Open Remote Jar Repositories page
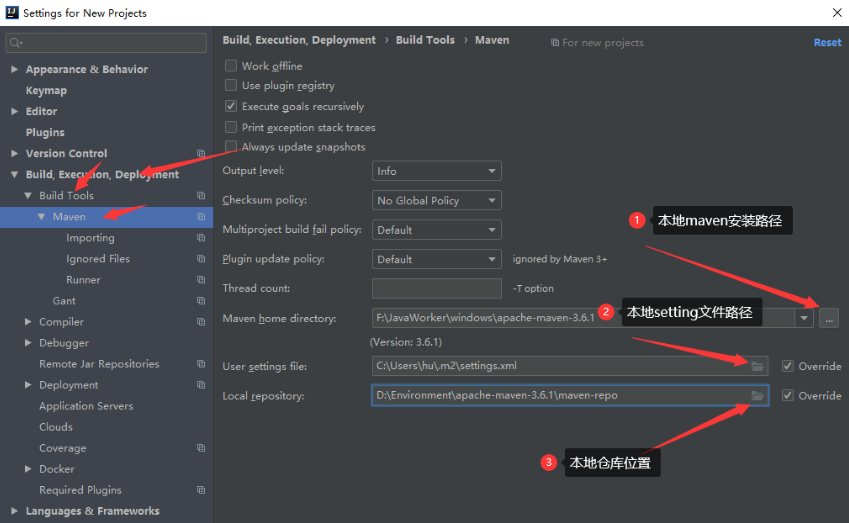The height and width of the screenshot is (523, 849). pos(99,364)
